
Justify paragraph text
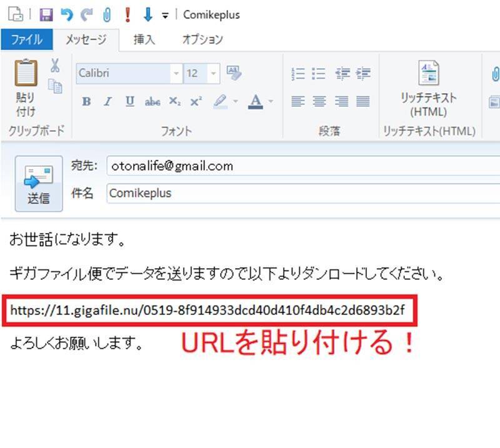363,101
